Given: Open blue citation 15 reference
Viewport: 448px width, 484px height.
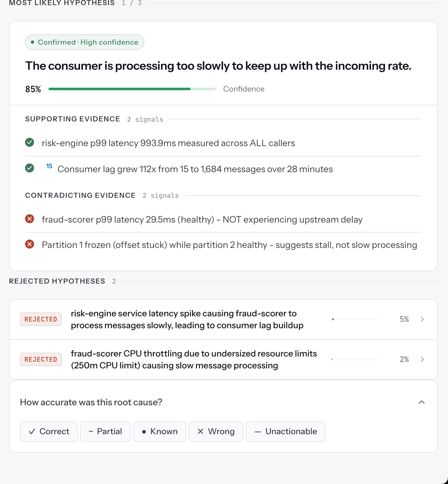Looking at the screenshot, I should [49, 166].
